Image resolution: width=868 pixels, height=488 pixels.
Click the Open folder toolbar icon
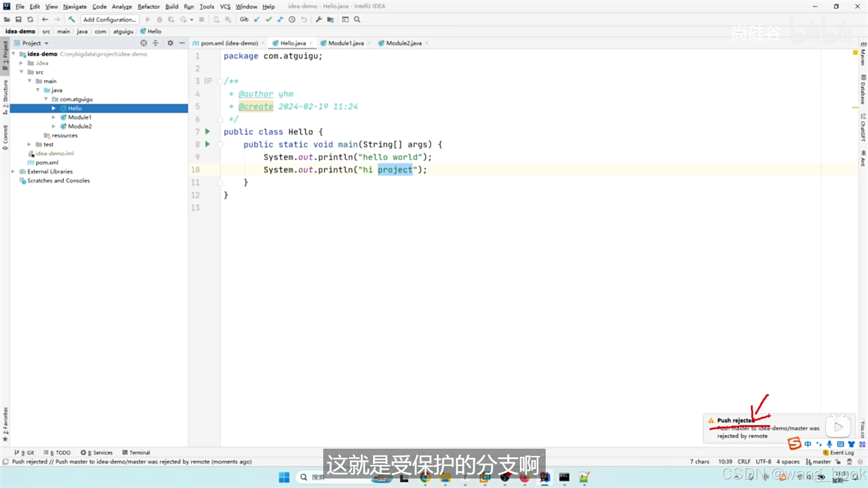[7, 19]
